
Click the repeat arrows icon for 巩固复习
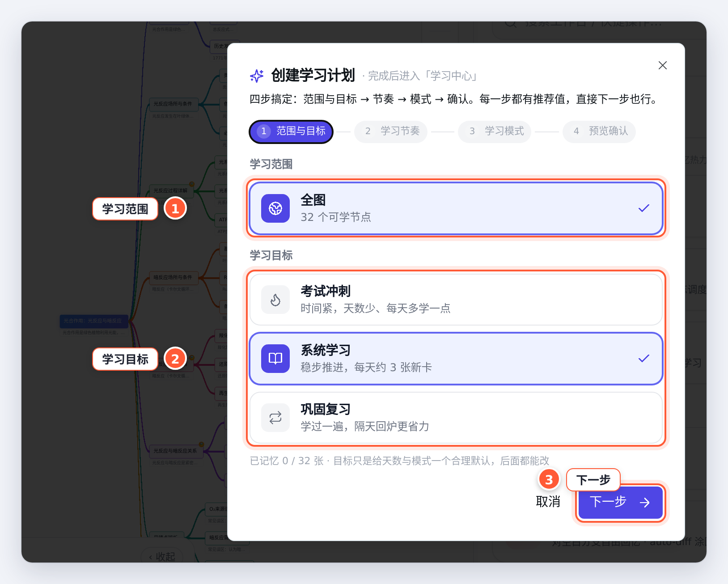coord(275,418)
